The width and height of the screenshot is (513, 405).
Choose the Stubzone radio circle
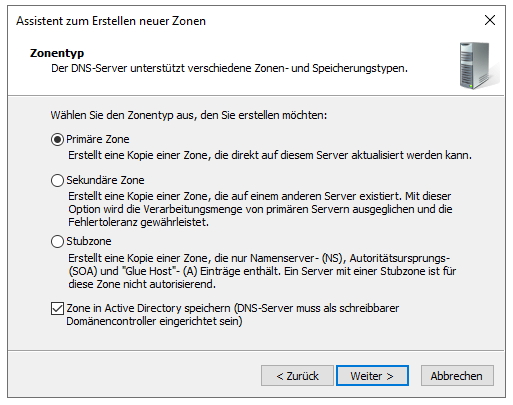tap(57, 241)
